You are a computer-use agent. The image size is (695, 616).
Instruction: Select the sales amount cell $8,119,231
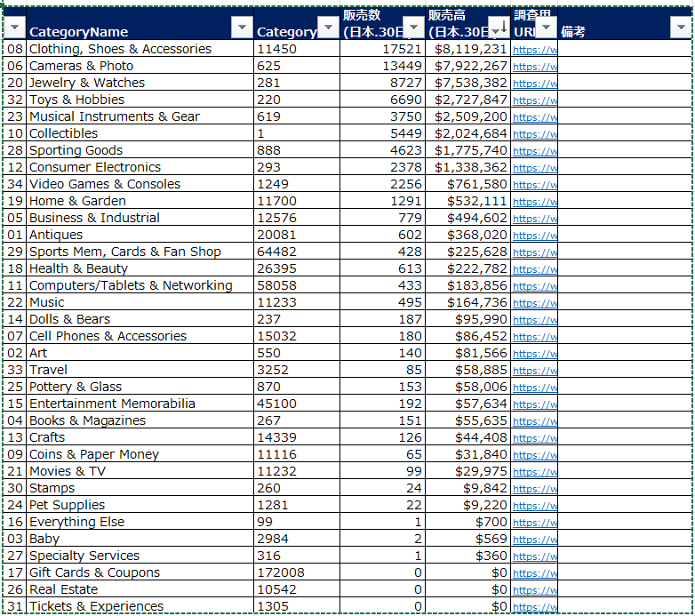click(467, 49)
